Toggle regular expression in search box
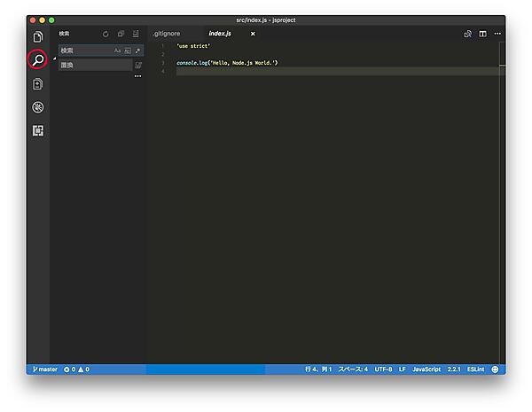This screenshot has height=412, width=532. click(137, 51)
